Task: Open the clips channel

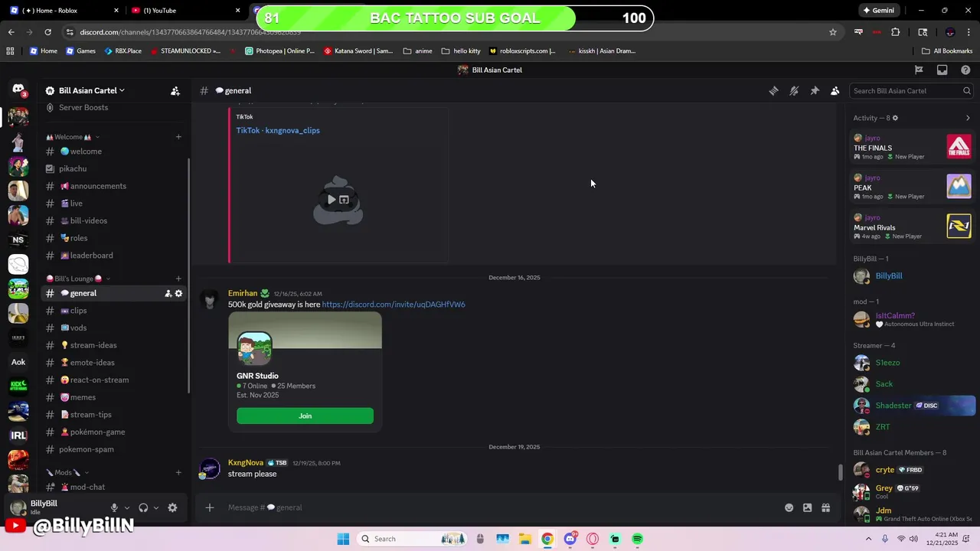Action: 113,311
